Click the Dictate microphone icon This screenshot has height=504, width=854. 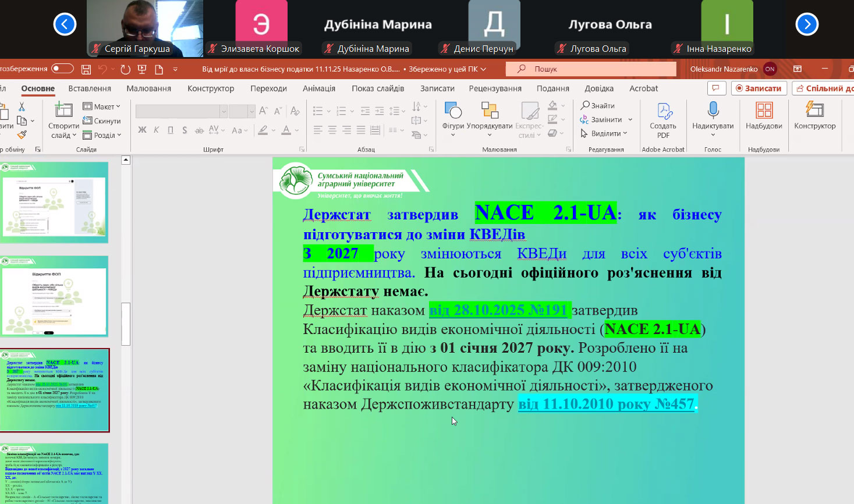(713, 111)
